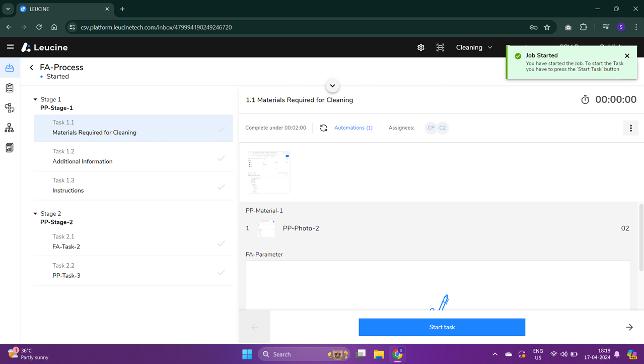Open the browser extensions puzzle icon
The height and width of the screenshot is (364, 644).
tap(584, 27)
